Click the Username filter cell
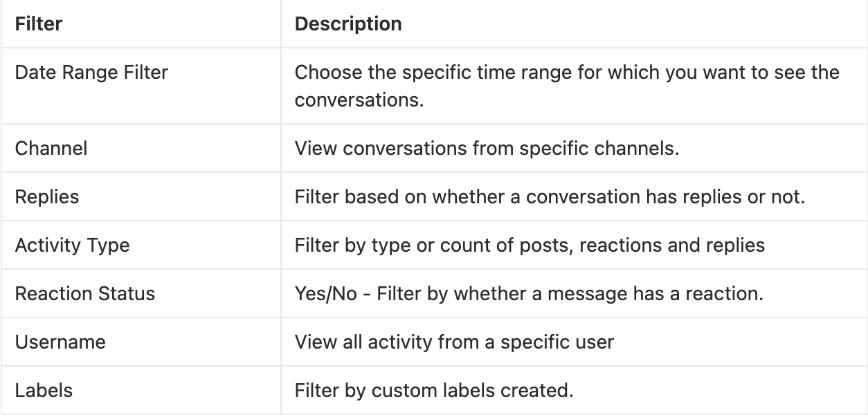The width and height of the screenshot is (868, 415). pyautogui.click(x=60, y=342)
